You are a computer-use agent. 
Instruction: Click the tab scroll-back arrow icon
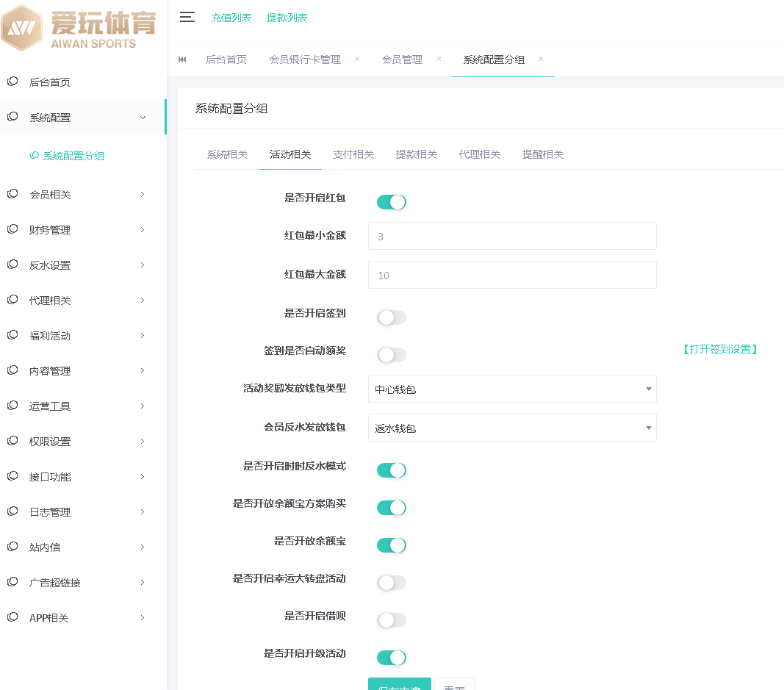tap(182, 60)
